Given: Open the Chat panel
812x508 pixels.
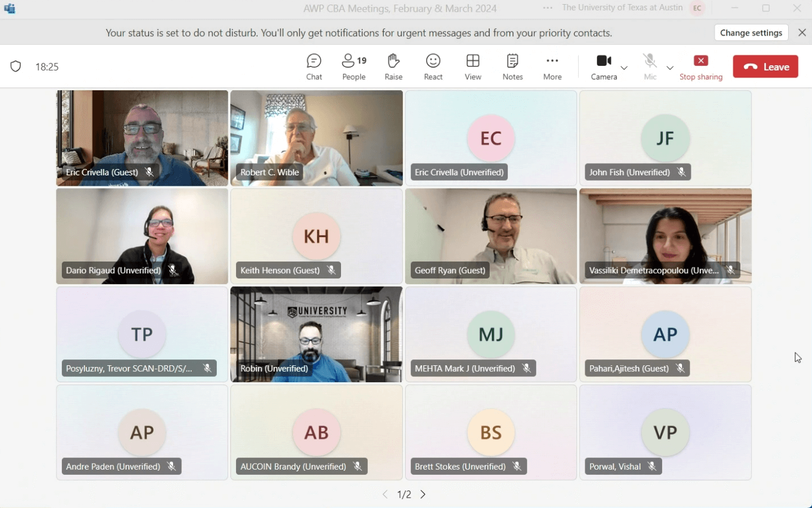Looking at the screenshot, I should (x=314, y=66).
